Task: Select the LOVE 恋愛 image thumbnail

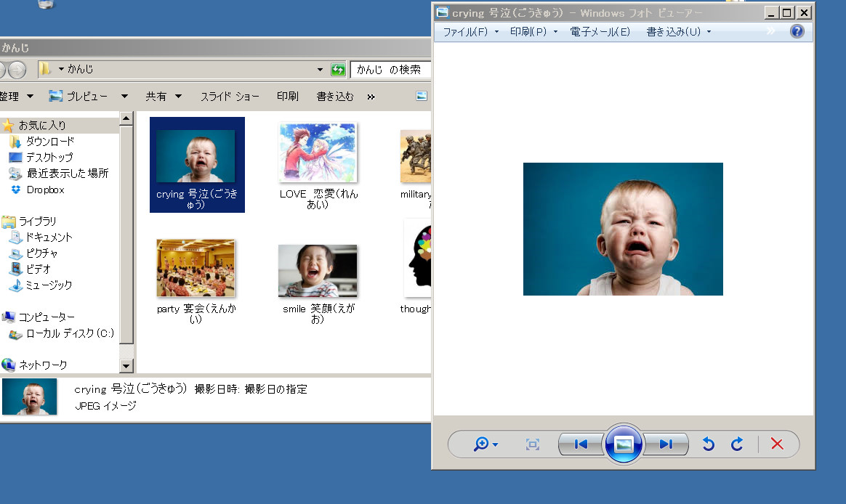Action: 318,153
